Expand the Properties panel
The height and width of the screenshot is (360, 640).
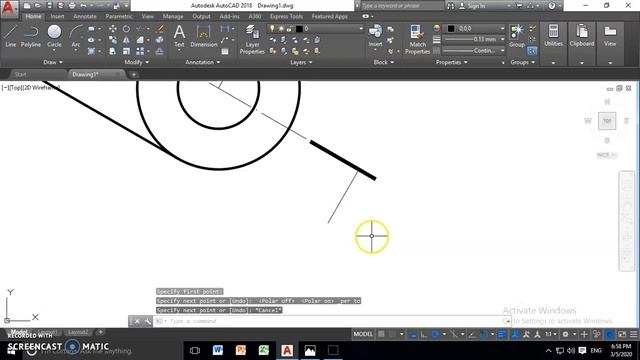(451, 62)
